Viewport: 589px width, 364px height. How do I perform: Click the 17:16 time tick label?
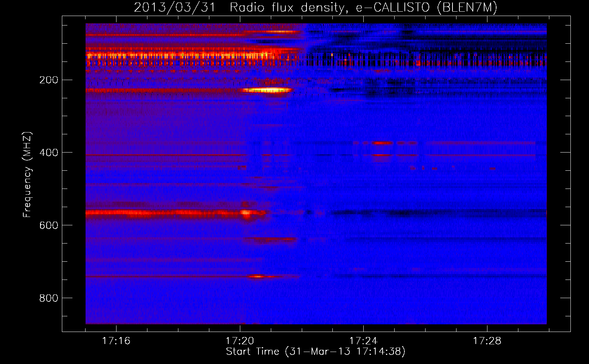coord(116,341)
